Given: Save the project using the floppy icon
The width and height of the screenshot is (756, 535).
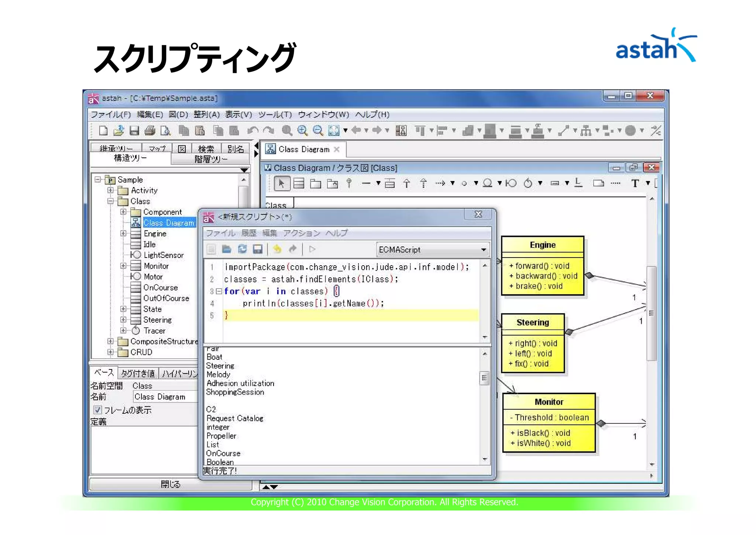Looking at the screenshot, I should coord(134,131).
